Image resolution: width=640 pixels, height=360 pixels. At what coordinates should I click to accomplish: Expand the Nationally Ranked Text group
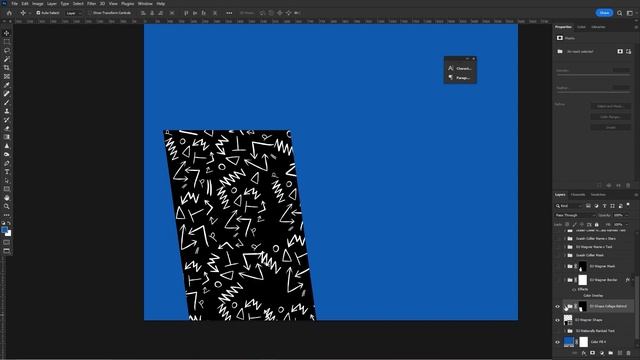click(565, 331)
